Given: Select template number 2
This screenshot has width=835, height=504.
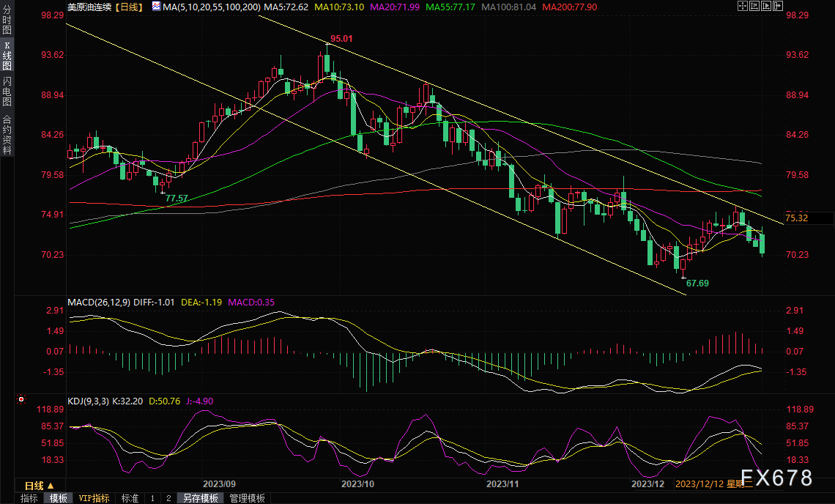Looking at the screenshot, I should tap(168, 498).
